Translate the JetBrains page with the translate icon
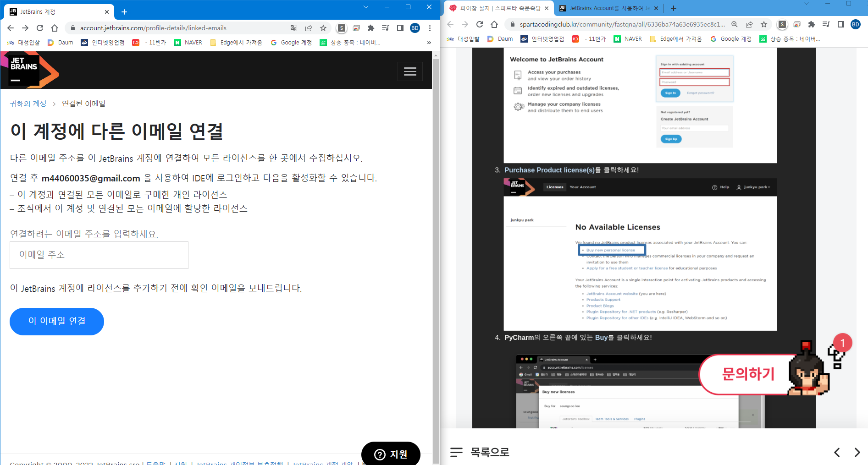 click(x=294, y=28)
